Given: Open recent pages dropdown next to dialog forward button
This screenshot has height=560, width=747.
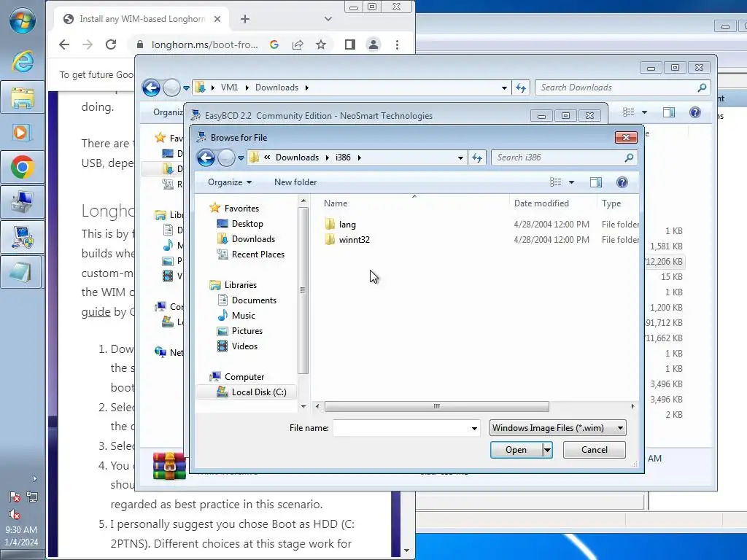Looking at the screenshot, I should coord(241,157).
